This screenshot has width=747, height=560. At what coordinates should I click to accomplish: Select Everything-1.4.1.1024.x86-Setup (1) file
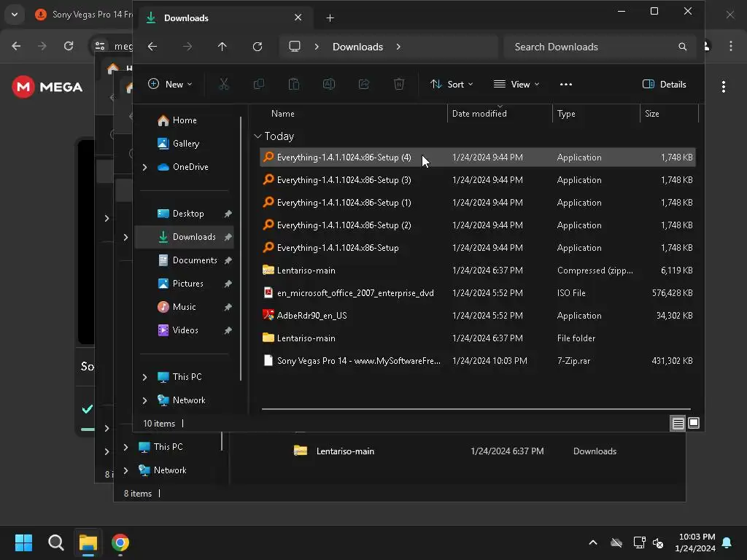tap(477, 203)
